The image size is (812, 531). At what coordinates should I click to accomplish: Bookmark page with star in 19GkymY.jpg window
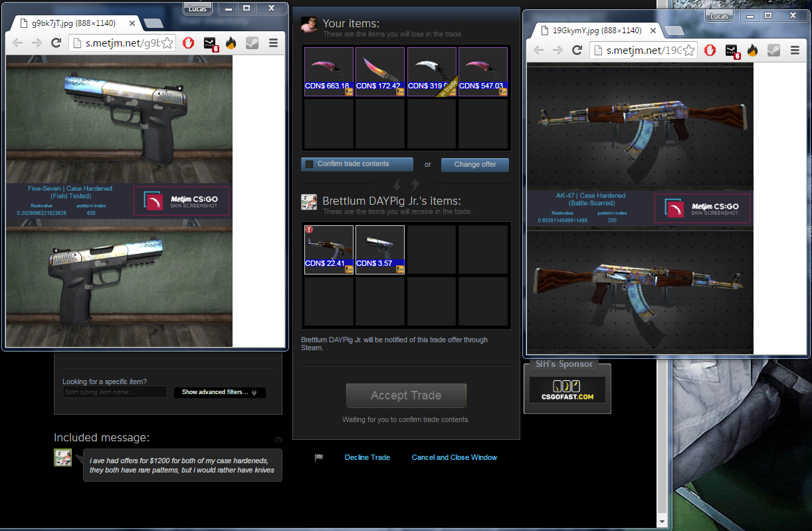point(690,51)
